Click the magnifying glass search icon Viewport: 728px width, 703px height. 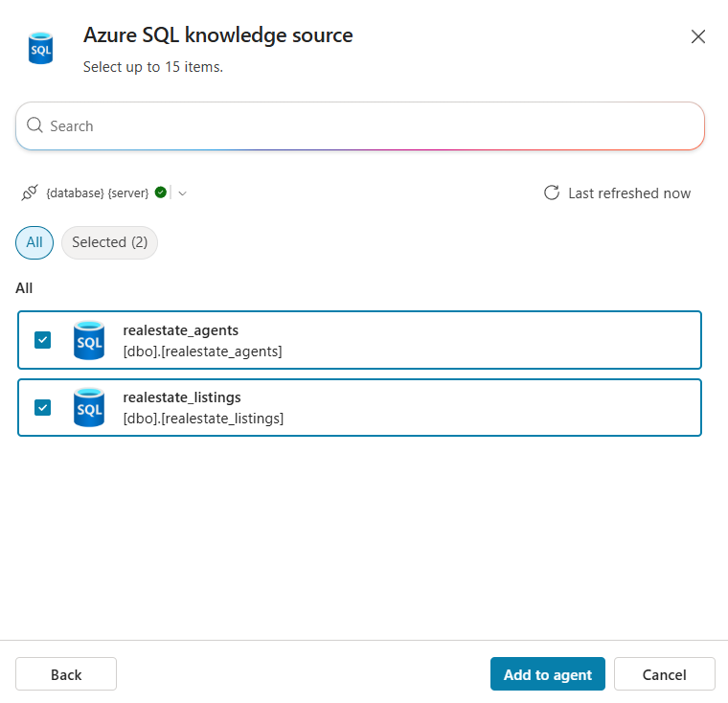tap(35, 125)
